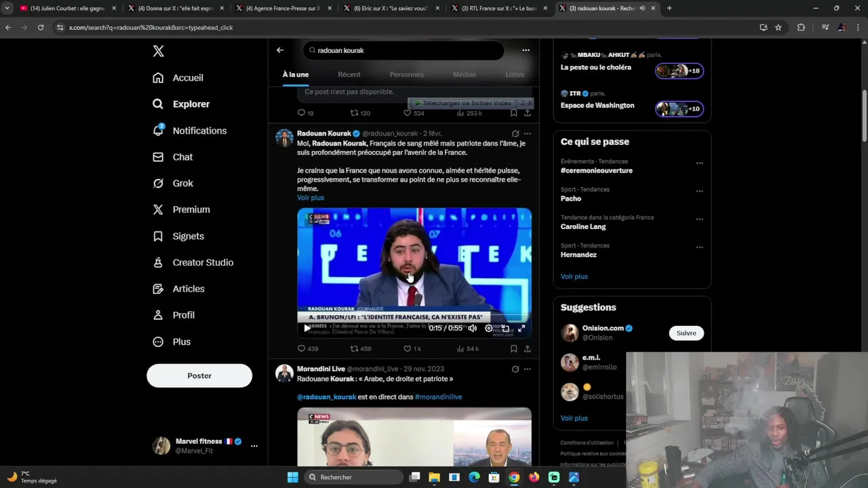Open Creator Studio in the sidebar
868x488 pixels.
[193, 262]
